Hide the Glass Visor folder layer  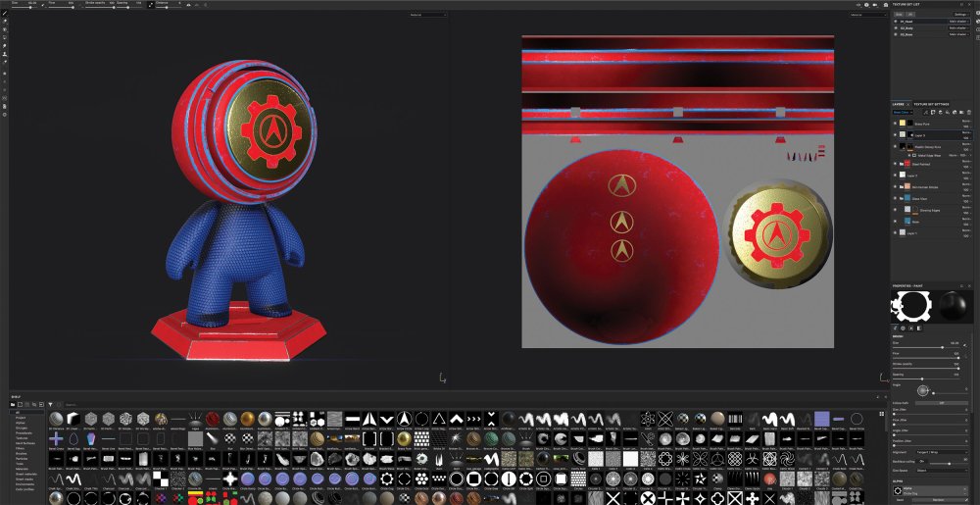(895, 199)
